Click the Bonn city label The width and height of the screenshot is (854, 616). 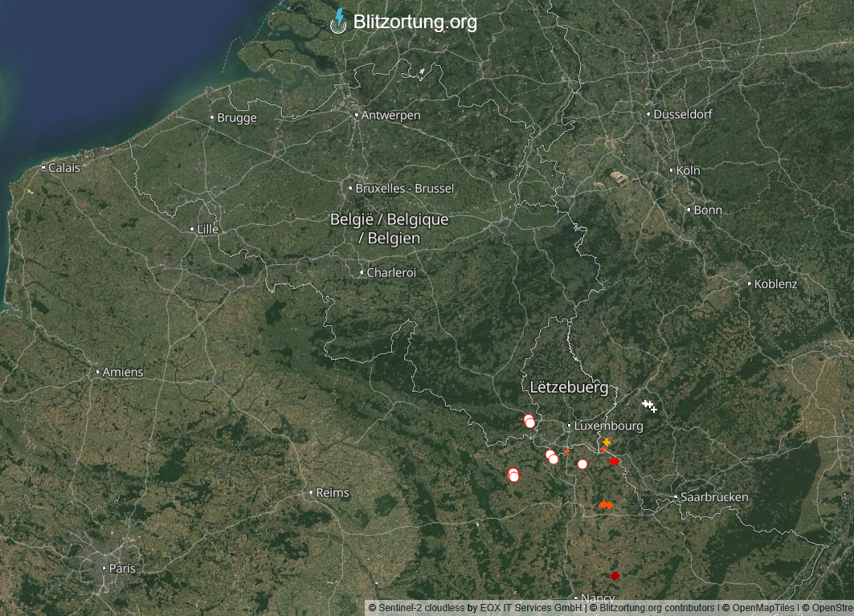(708, 210)
